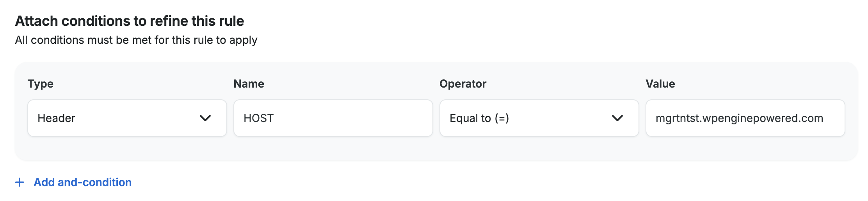Click the chevron arrow in the Operator field
This screenshot has width=868, height=201.
(x=617, y=118)
